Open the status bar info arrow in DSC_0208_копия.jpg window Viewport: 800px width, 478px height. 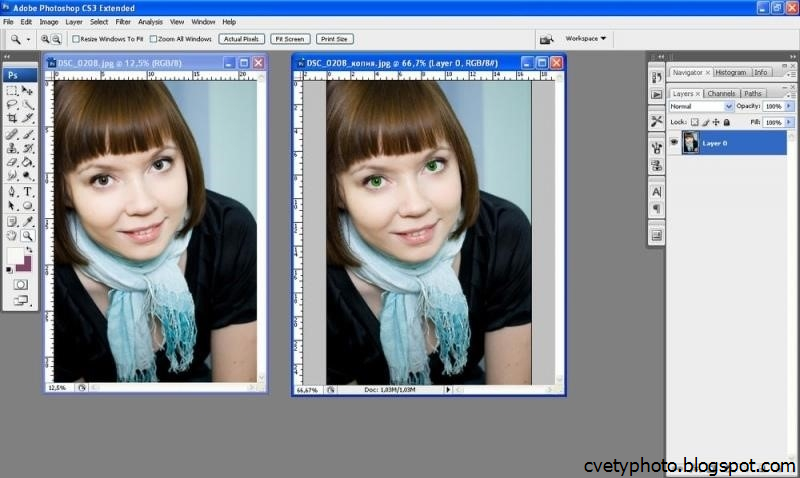coord(448,390)
